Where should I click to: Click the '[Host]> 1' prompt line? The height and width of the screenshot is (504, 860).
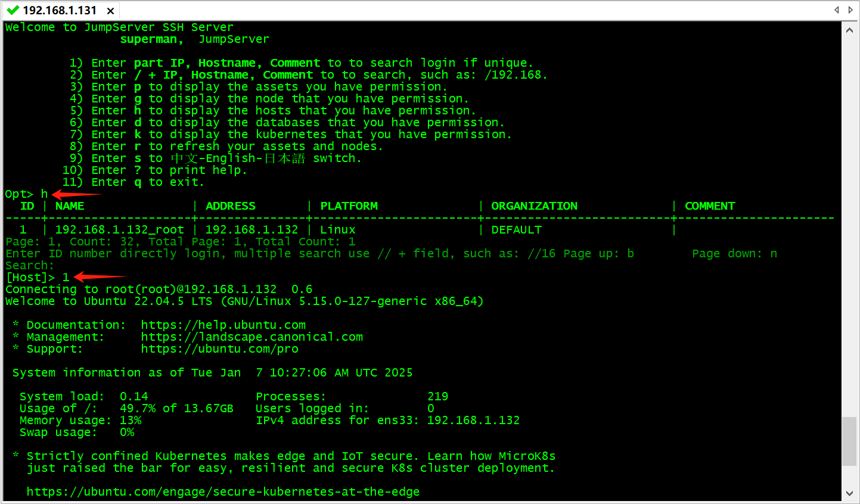click(x=38, y=277)
